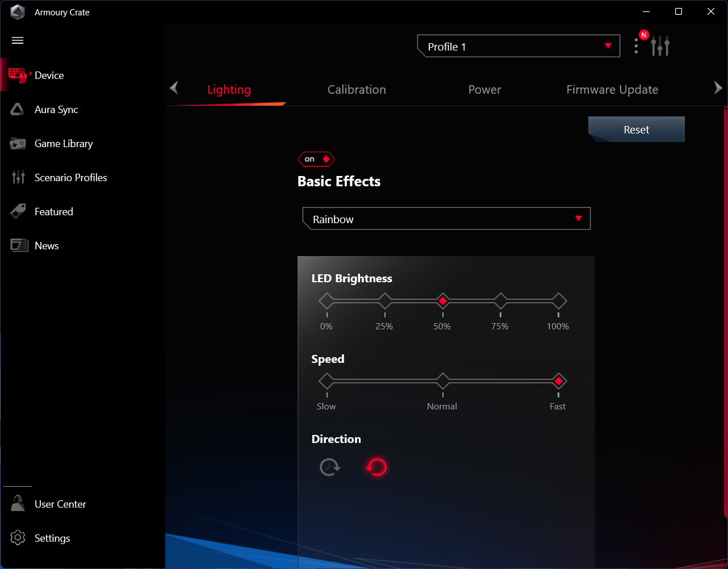Click the News icon
The width and height of the screenshot is (728, 569).
click(x=19, y=245)
